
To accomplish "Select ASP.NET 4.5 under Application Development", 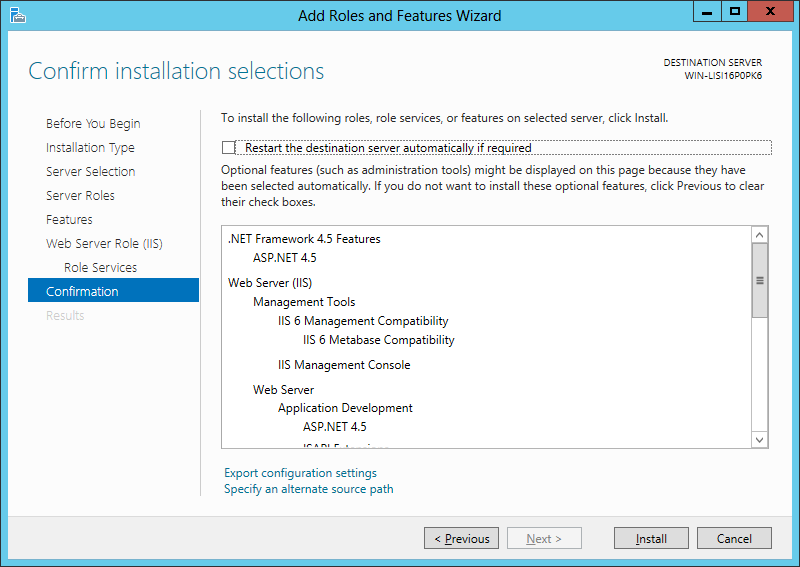I will (335, 427).
